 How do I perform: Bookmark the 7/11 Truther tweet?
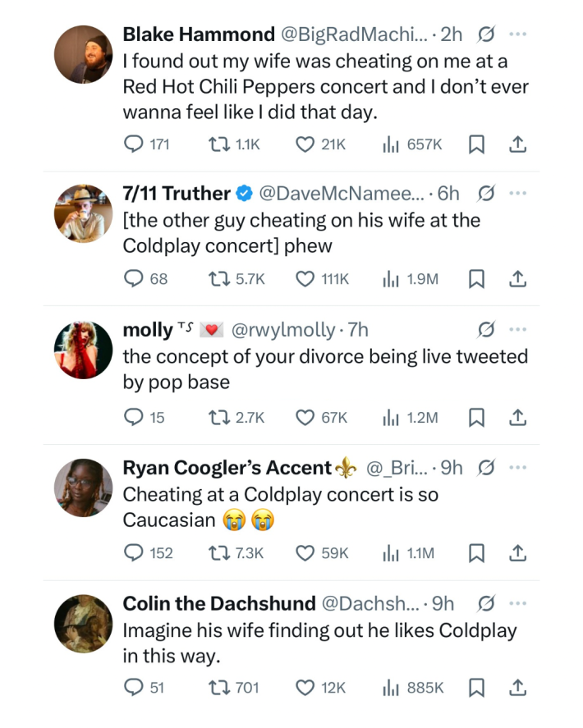tap(475, 279)
